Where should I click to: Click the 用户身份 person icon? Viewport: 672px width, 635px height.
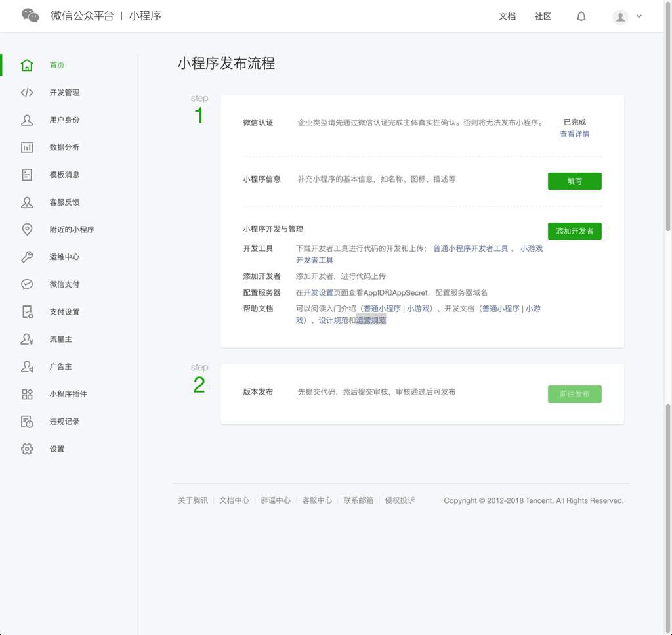(x=27, y=120)
